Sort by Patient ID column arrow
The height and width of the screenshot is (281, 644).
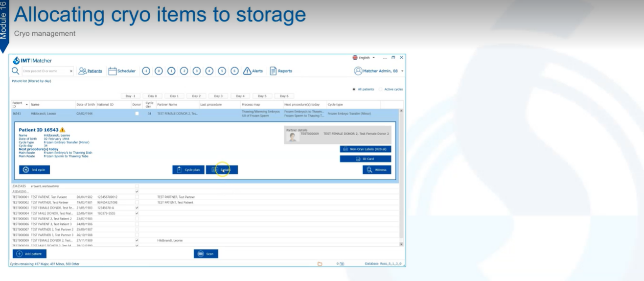coord(26,104)
